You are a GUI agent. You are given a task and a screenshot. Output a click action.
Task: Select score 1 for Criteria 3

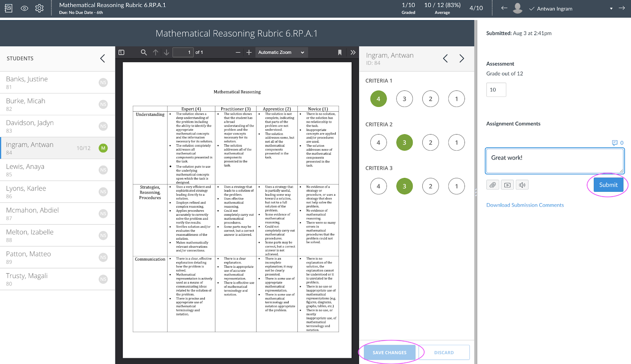(x=456, y=186)
